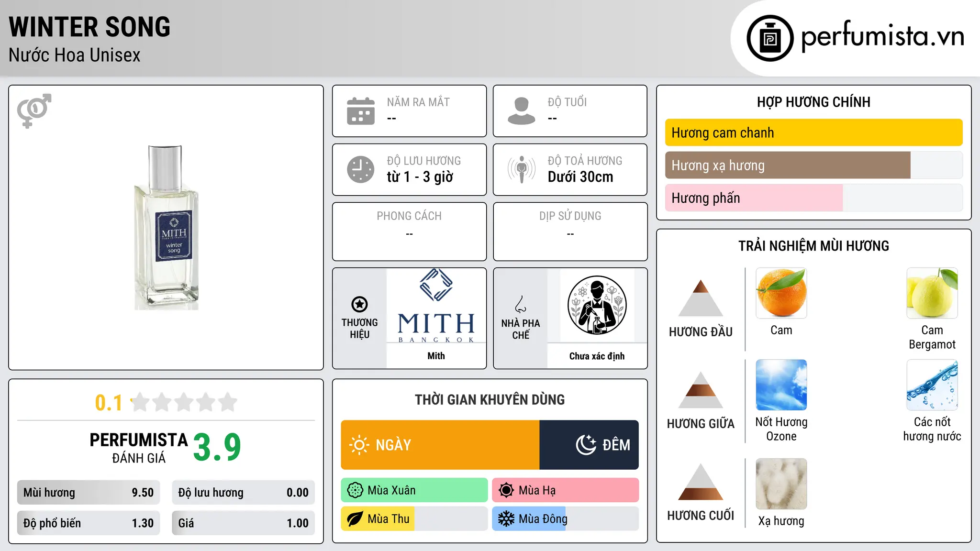Click the Nước Hoa Unisex subtitle
The height and width of the screenshot is (551, 980).
[x=75, y=55]
